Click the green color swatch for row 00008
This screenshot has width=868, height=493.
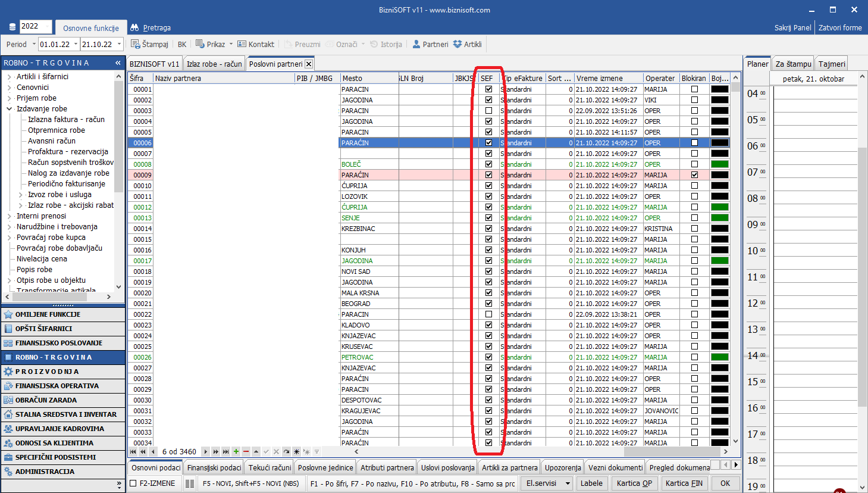tap(720, 164)
